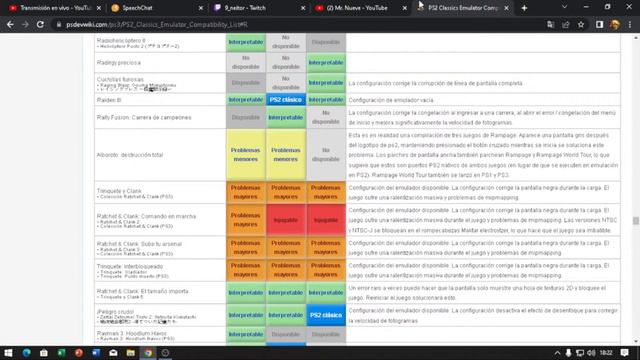This screenshot has height=360, width=640.
Task: Open the Google Translate page icon
Action: 551,24
